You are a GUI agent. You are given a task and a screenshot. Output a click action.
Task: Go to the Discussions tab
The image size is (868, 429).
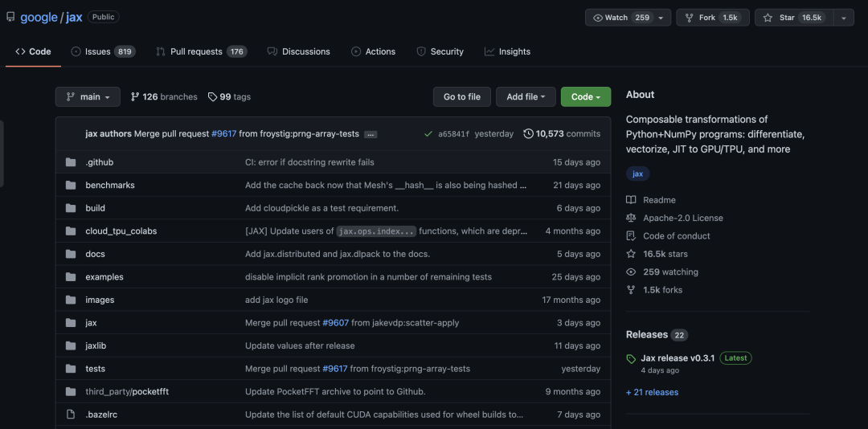tap(298, 51)
